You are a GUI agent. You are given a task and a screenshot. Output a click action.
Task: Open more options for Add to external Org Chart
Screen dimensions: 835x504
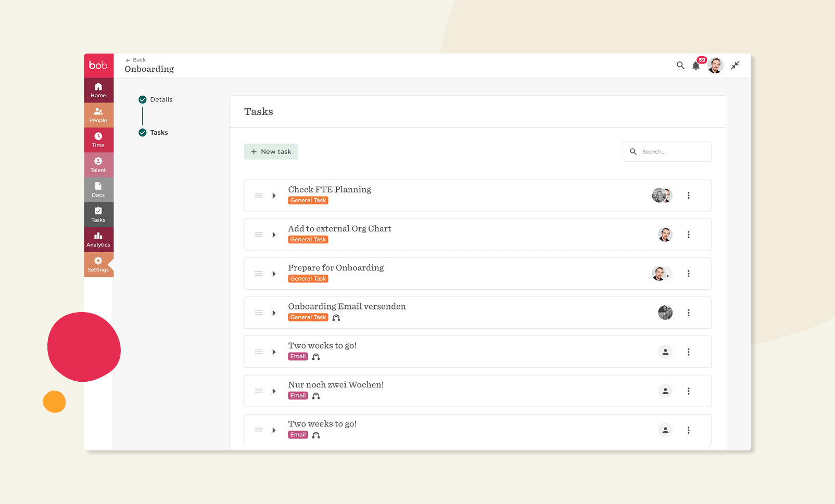688,235
